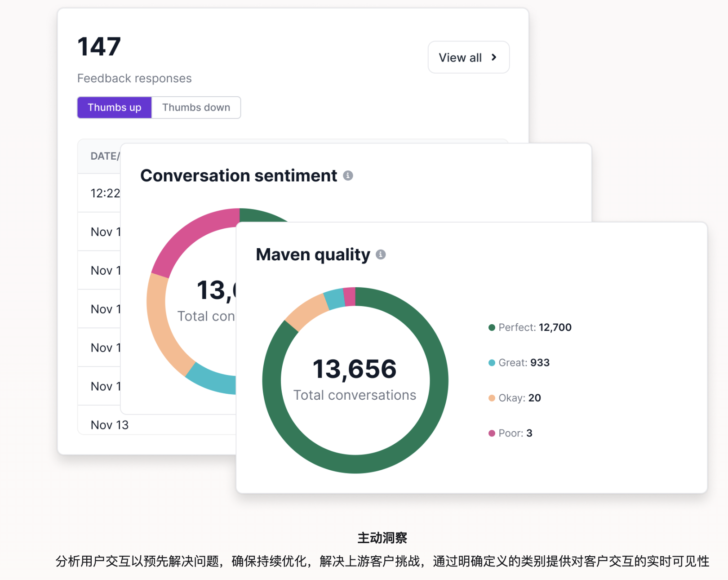
Task: Click the Maven quality heading
Action: pyautogui.click(x=313, y=254)
